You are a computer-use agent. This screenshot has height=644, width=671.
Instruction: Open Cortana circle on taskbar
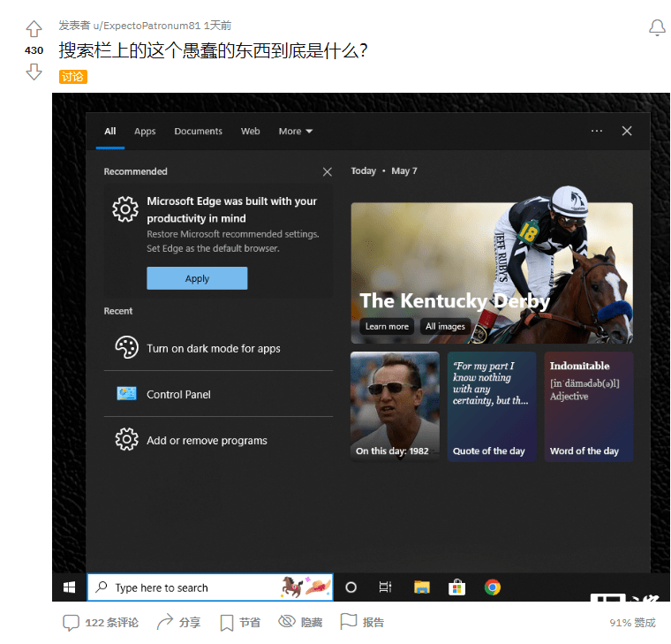coord(351,587)
